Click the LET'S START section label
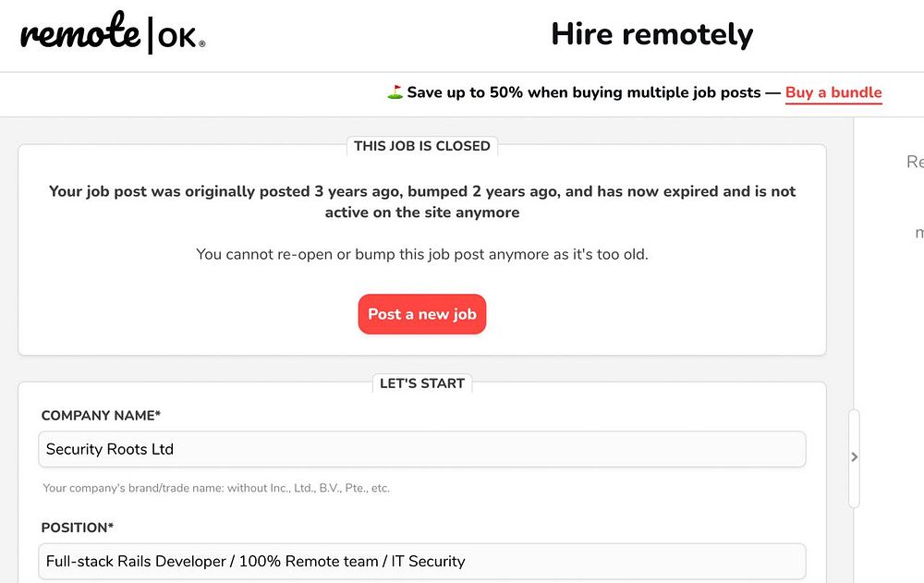The width and height of the screenshot is (924, 583). [422, 383]
